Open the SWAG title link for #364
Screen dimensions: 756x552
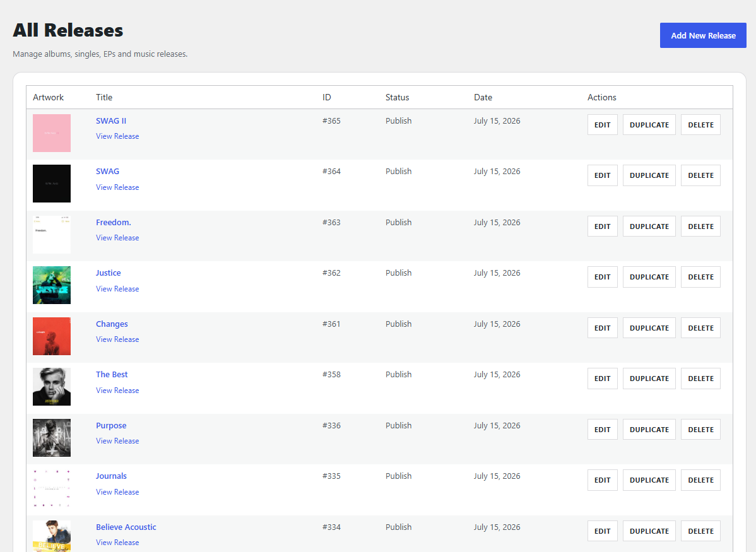(107, 172)
